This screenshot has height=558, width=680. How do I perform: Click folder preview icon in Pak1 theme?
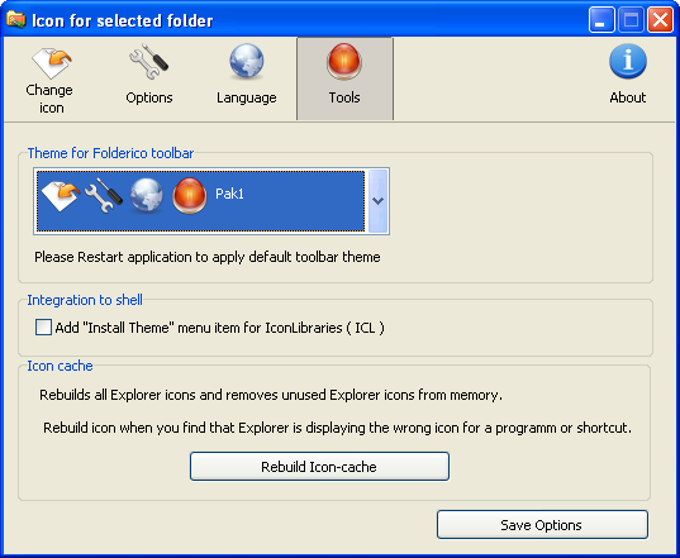[58, 196]
